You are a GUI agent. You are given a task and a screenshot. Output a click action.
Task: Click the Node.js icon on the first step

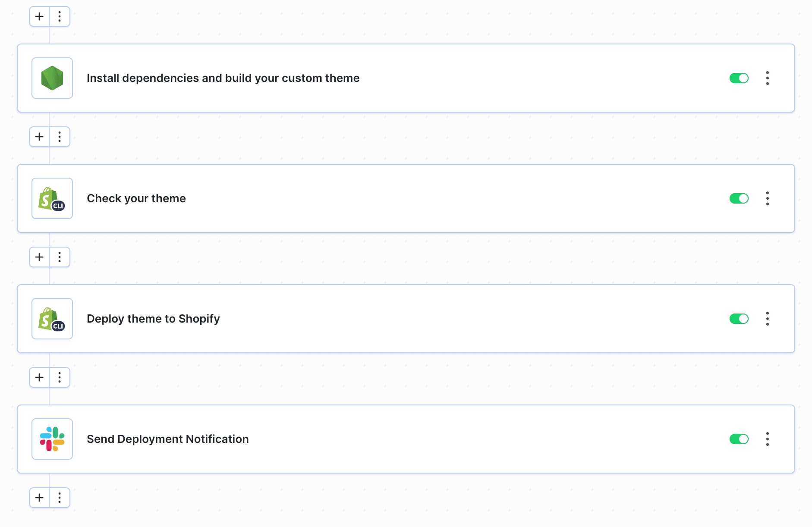[52, 78]
